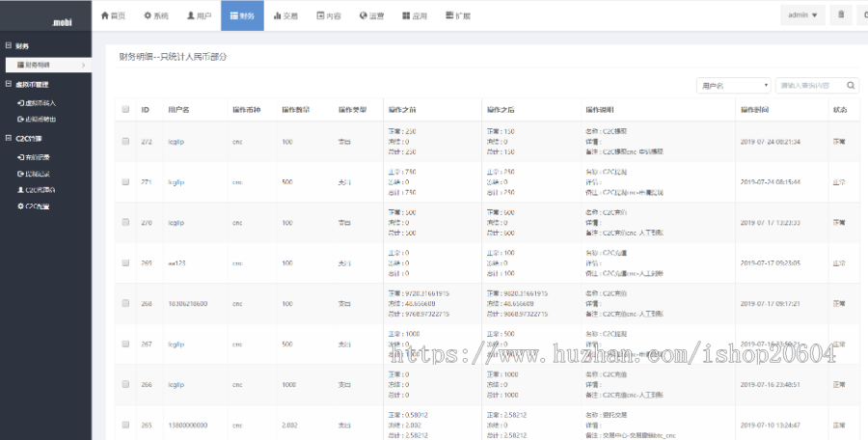Open the 交易 bar-chart icon tab

coord(285,15)
